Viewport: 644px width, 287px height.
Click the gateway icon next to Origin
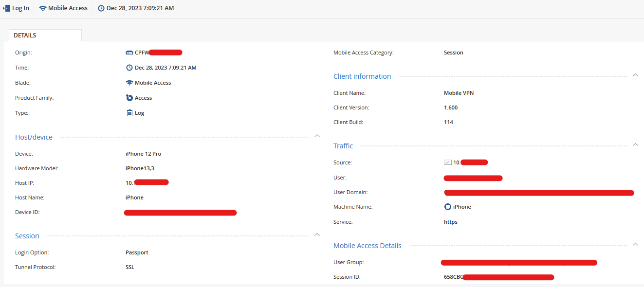[x=129, y=53]
